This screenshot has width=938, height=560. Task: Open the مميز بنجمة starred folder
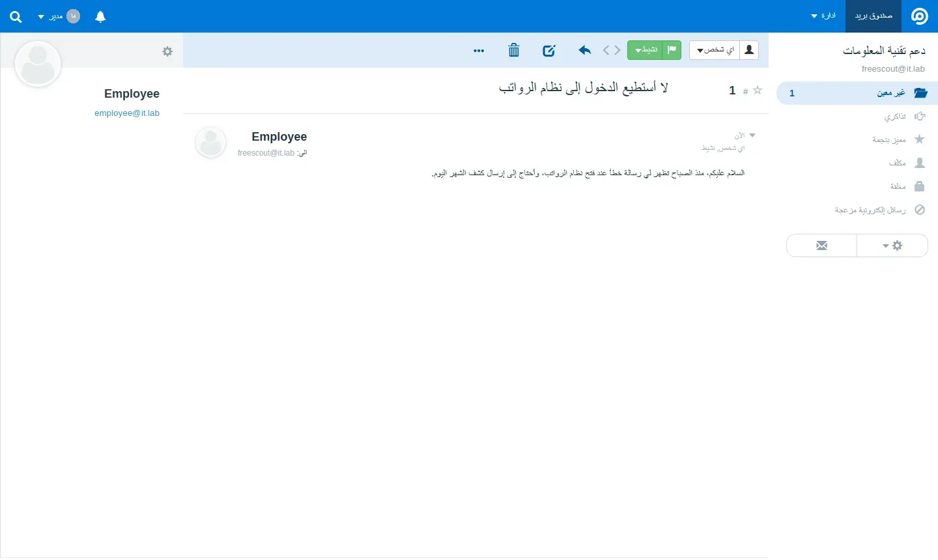click(857, 139)
